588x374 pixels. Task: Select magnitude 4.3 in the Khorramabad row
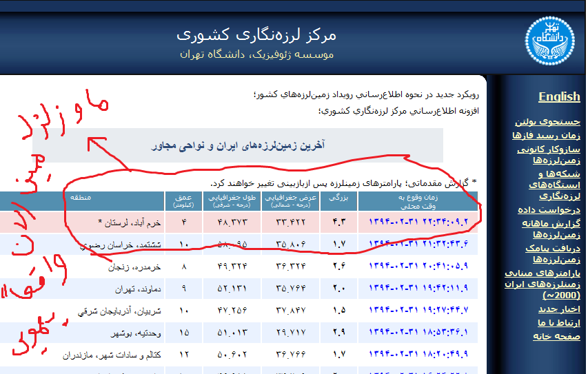point(338,222)
